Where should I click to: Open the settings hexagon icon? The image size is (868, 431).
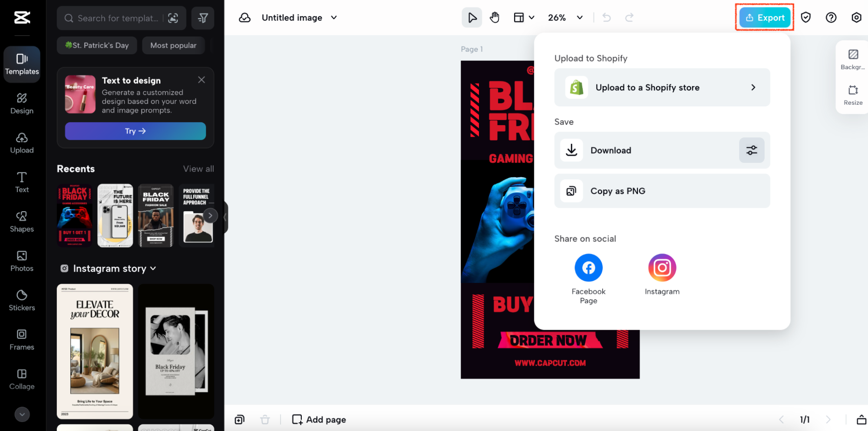point(856,18)
